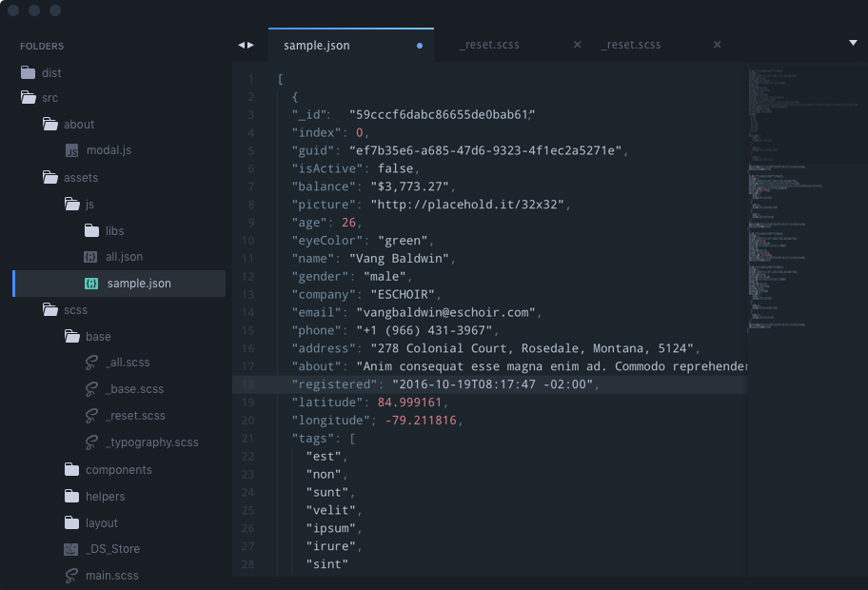Image resolution: width=868 pixels, height=590 pixels.
Task: Click line number 18 in gutter
Action: pos(248,384)
